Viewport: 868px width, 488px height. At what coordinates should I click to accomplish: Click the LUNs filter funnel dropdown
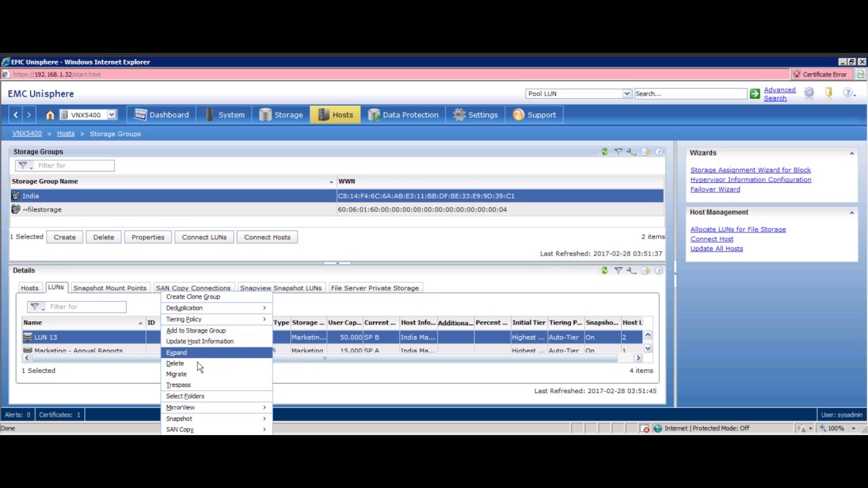(x=36, y=307)
